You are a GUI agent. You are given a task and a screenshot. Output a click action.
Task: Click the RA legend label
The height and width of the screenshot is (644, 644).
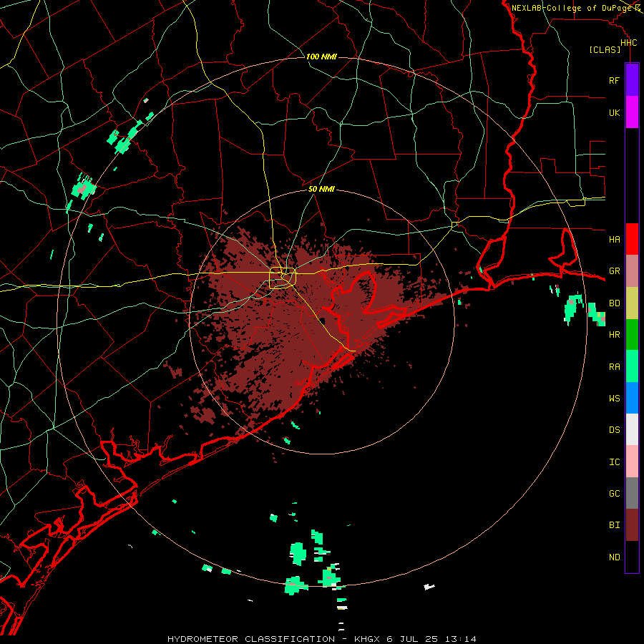614,367
